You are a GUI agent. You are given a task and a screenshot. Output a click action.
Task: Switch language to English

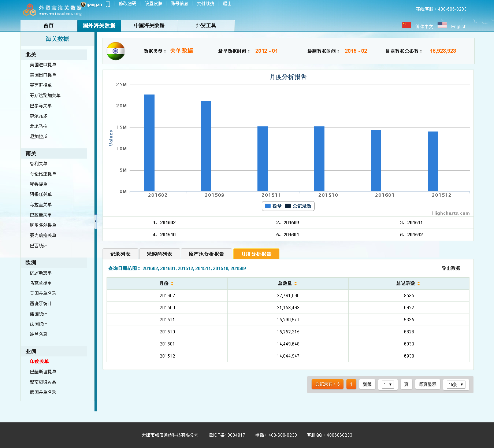point(459,27)
